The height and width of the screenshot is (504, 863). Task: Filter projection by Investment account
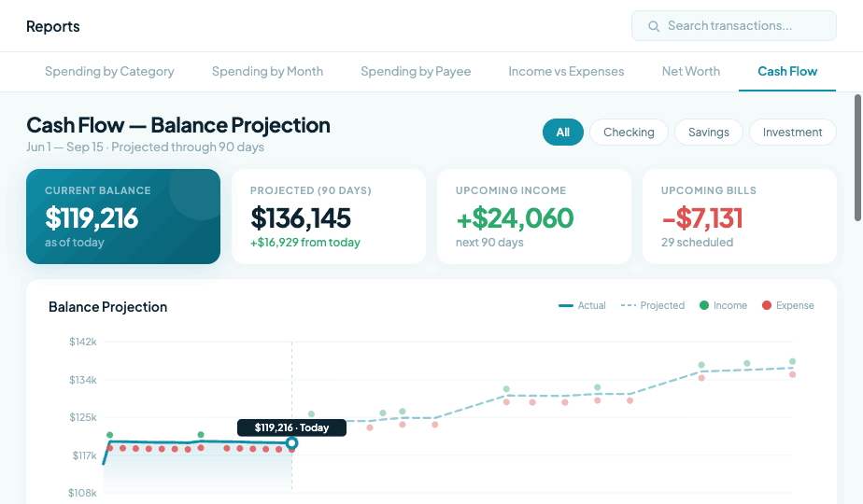[793, 132]
